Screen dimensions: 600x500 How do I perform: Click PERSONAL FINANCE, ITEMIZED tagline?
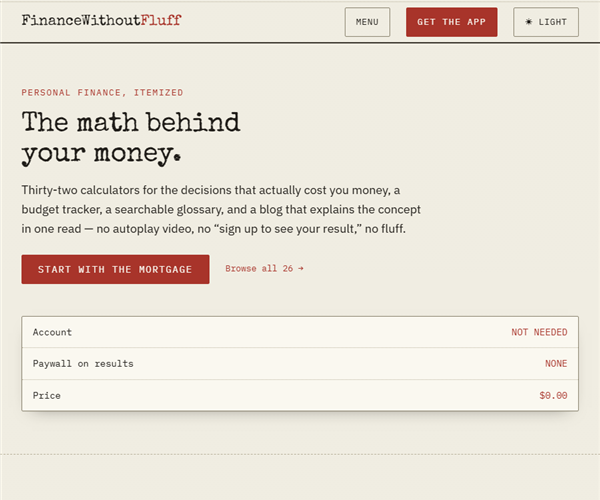[102, 93]
